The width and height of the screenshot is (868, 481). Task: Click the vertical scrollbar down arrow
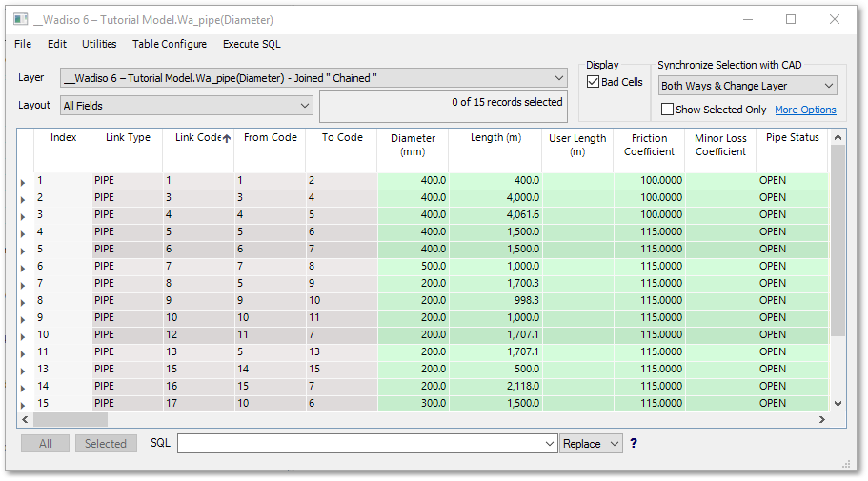click(x=838, y=404)
